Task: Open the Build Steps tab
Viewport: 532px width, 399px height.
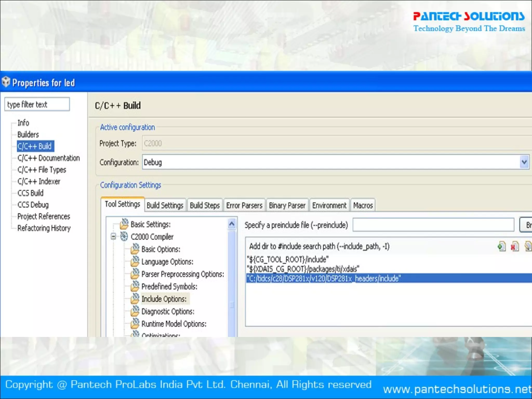Action: (205, 205)
